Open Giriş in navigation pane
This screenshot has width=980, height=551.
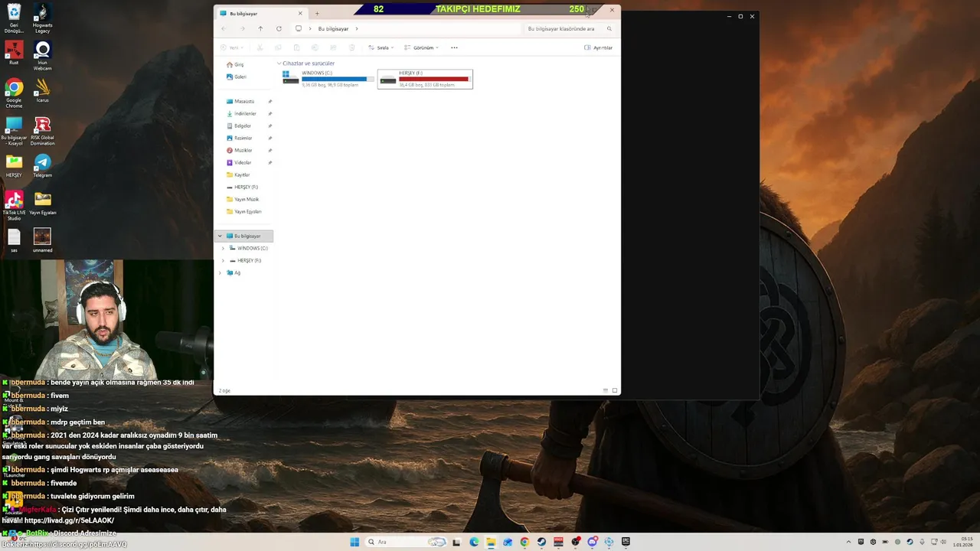[x=235, y=64]
